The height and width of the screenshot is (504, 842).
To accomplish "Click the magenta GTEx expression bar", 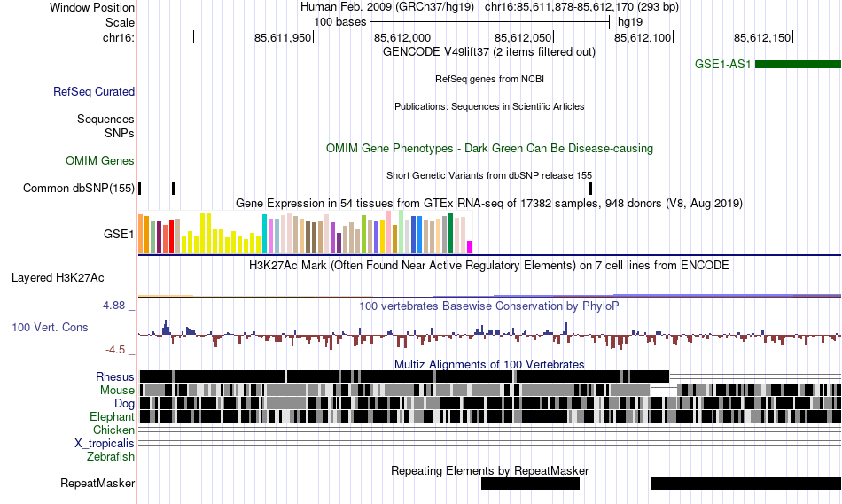I will [470, 247].
